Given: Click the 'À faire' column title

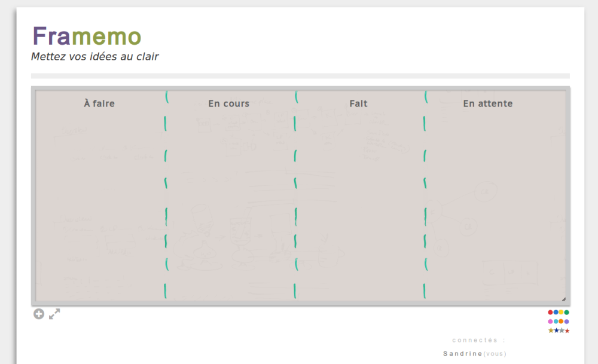Looking at the screenshot, I should click(99, 103).
